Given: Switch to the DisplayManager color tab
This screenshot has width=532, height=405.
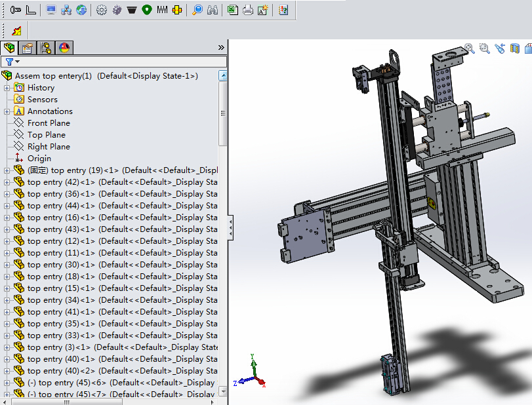Looking at the screenshot, I should 64,48.
